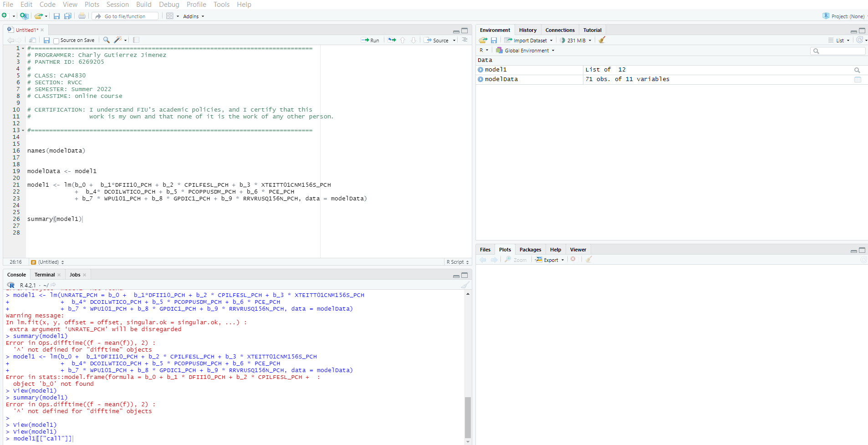
Task: Click the Zoom icon in the Plots pane
Action: (515, 260)
